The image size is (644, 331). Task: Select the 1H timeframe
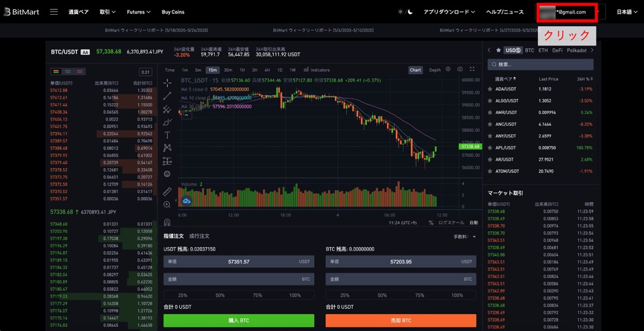point(242,70)
